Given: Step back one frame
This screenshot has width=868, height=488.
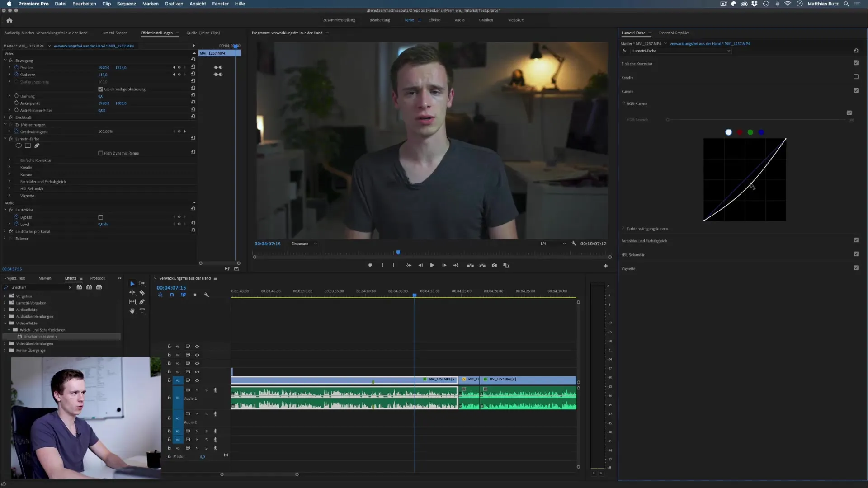Looking at the screenshot, I should 420,265.
